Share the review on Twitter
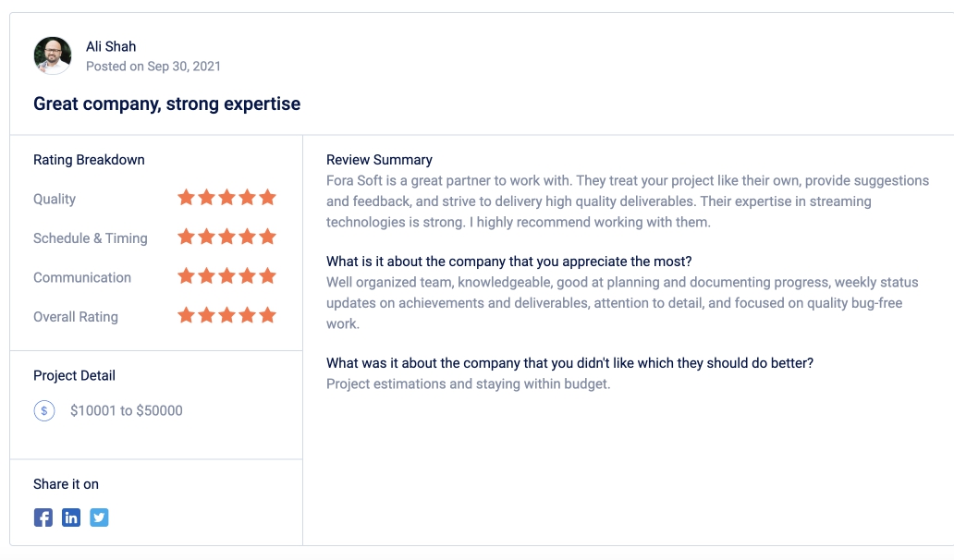 pos(99,517)
